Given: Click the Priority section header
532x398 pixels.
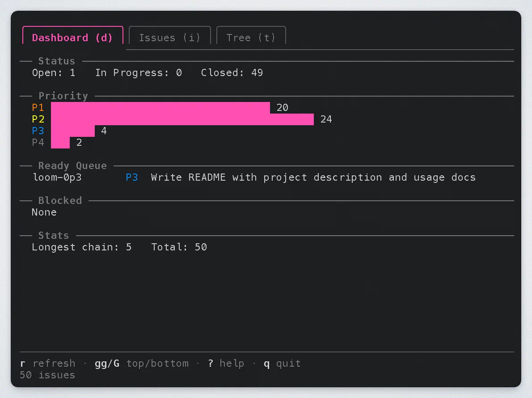Looking at the screenshot, I should [x=63, y=96].
